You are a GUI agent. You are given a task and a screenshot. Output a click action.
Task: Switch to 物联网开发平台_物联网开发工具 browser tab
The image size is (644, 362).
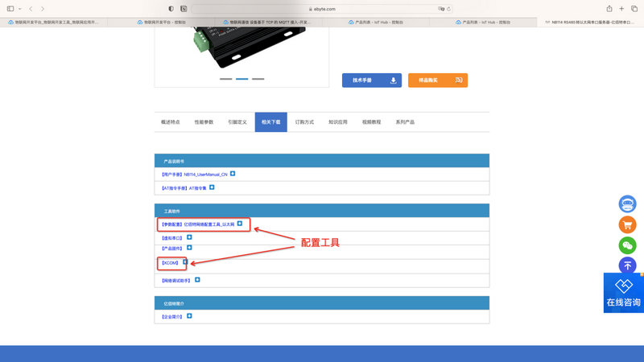54,23
